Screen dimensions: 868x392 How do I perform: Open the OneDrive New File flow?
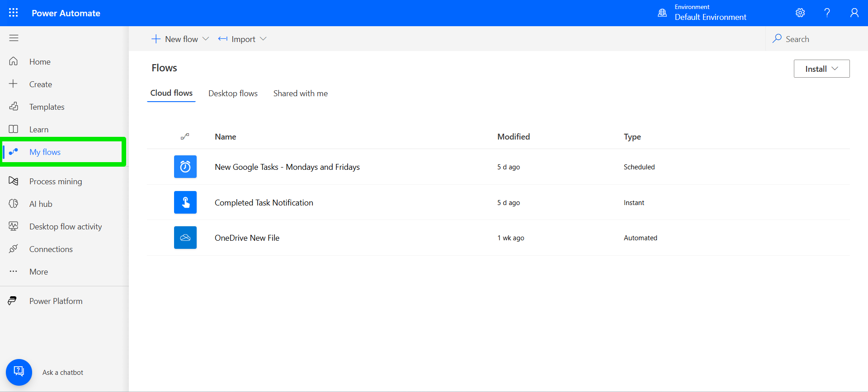coord(247,238)
